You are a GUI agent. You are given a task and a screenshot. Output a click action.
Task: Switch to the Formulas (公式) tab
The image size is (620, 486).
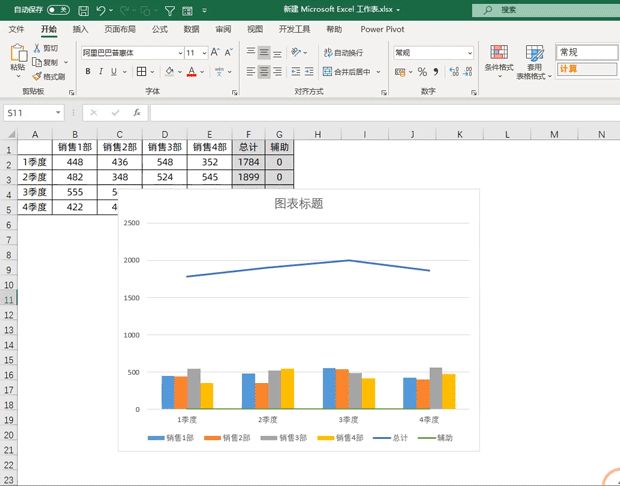160,29
